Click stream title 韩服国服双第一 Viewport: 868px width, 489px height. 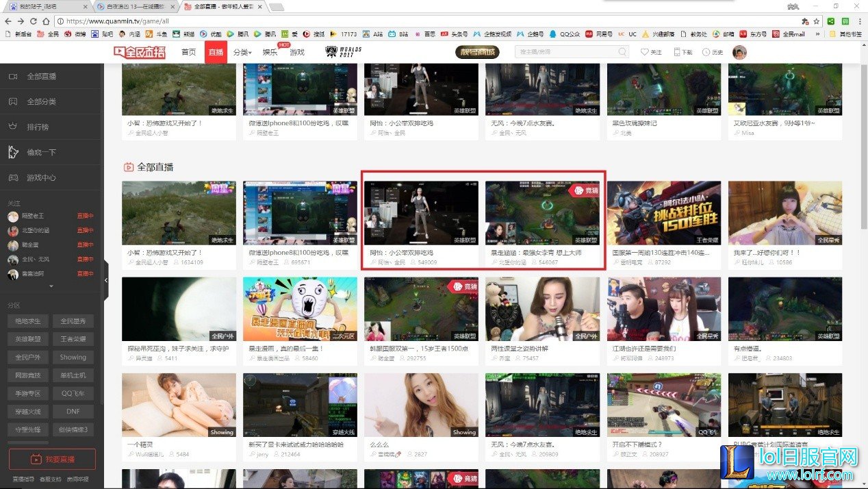tap(418, 349)
